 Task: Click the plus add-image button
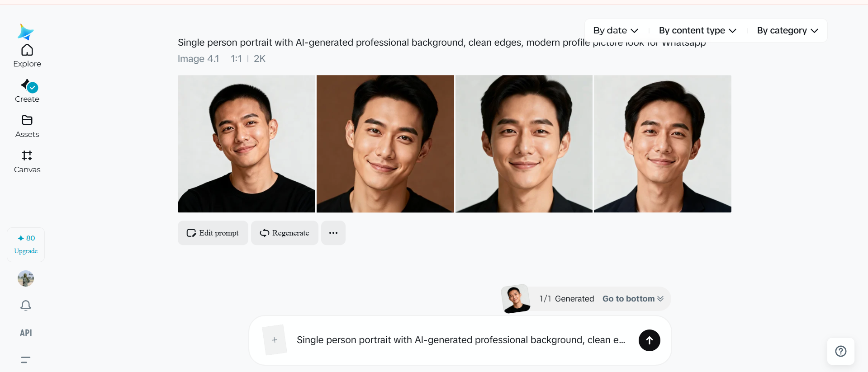pos(275,340)
